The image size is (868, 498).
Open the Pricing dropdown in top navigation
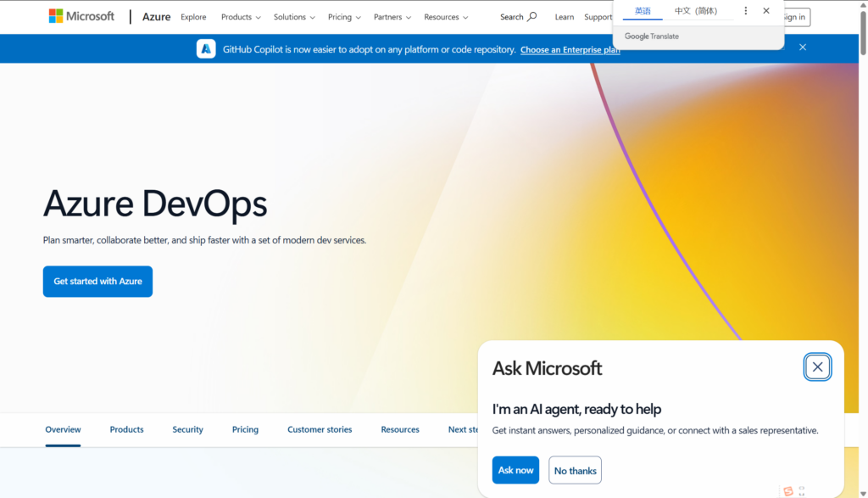(344, 17)
